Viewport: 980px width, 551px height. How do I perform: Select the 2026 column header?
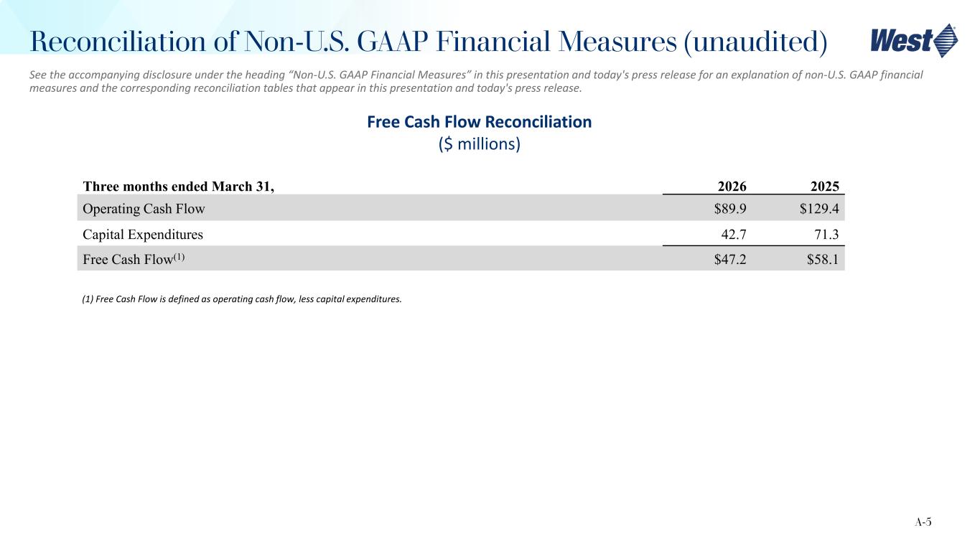(732, 187)
